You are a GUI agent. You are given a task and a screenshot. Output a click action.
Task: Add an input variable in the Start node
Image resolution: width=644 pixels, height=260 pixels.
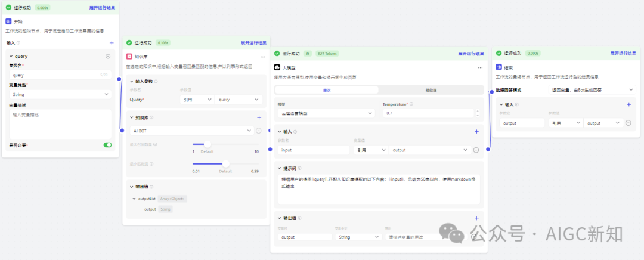click(112, 42)
